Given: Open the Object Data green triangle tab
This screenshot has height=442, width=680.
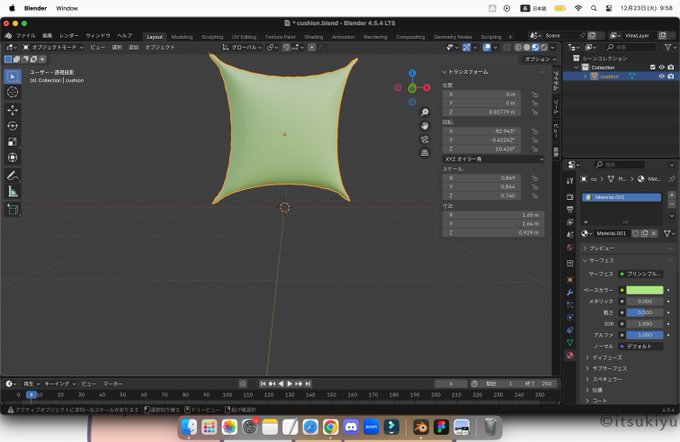Looking at the screenshot, I should (570, 343).
